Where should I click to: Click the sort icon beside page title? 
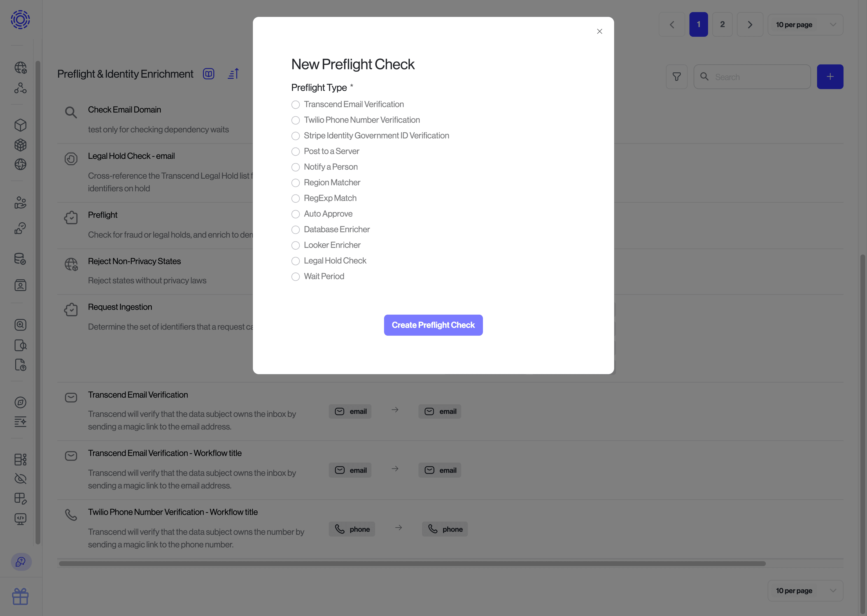pos(233,74)
